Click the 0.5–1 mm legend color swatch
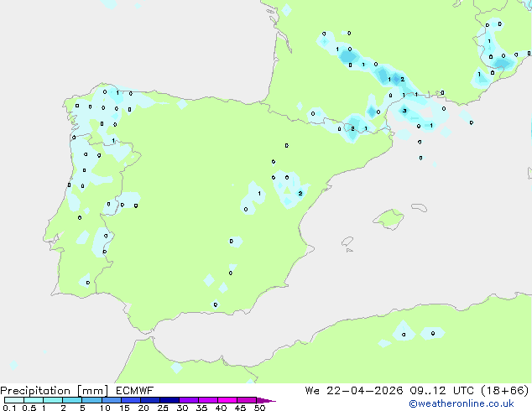The image size is (532, 411). tap(34, 400)
